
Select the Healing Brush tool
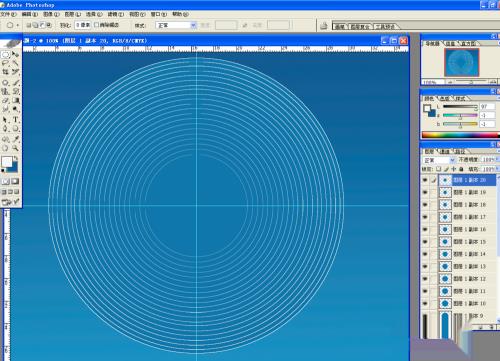pos(6,82)
